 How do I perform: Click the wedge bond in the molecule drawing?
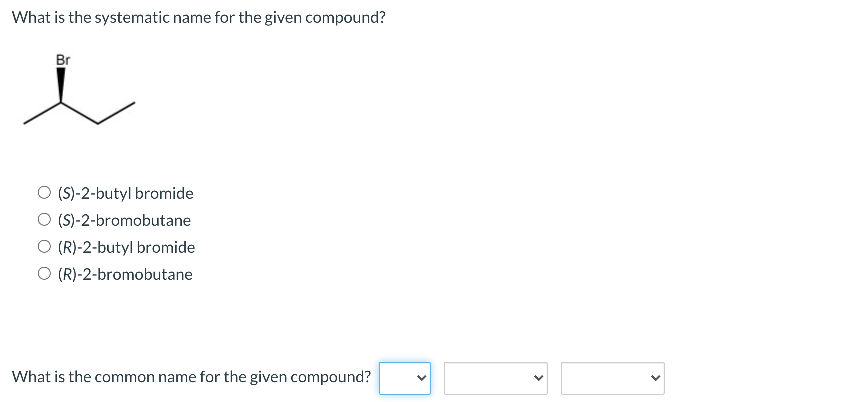[62, 85]
